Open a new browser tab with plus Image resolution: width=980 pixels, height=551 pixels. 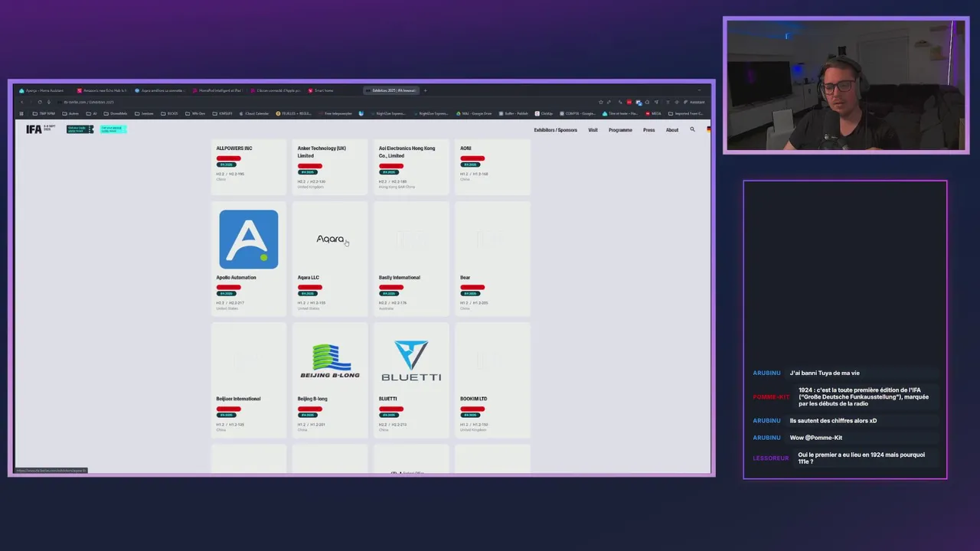425,90
